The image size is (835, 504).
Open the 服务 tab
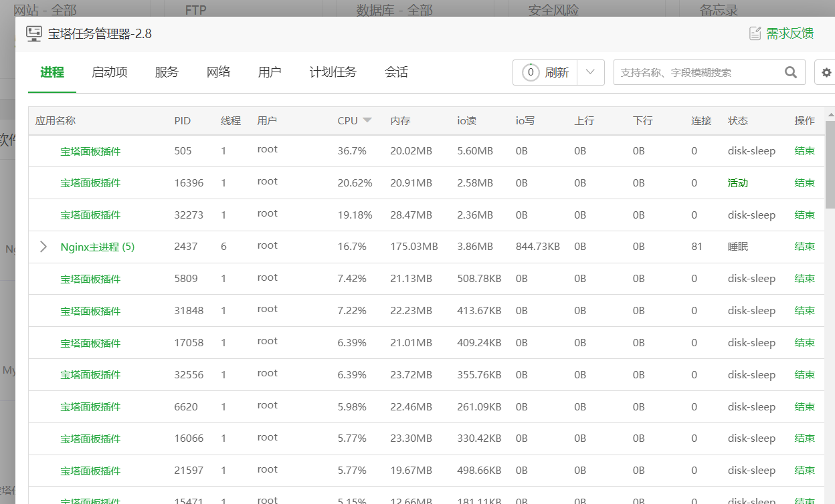pyautogui.click(x=167, y=72)
